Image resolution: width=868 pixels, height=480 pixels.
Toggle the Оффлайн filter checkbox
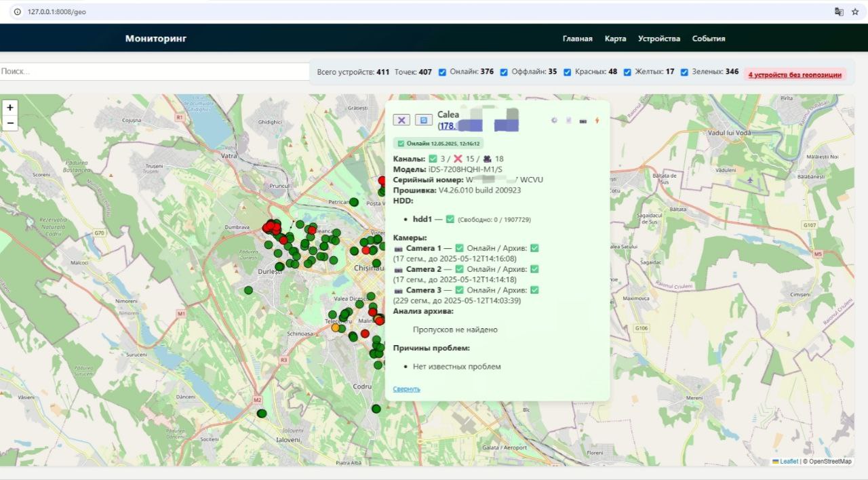click(504, 72)
